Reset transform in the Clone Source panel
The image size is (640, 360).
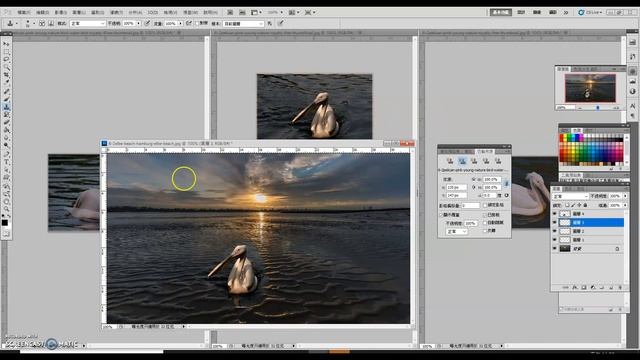click(x=507, y=196)
